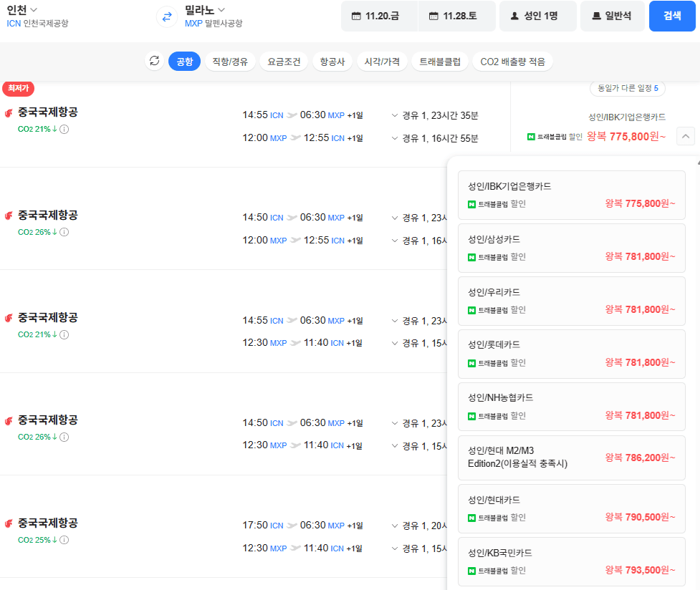This screenshot has height=590, width=700.
Task: Select 성인/IBK기업은행카드 fare in the dropdown list
Action: (x=572, y=195)
